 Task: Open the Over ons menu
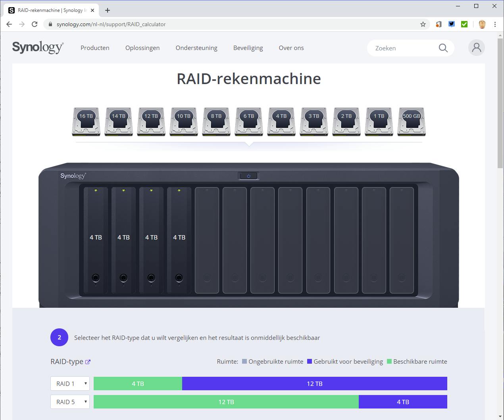[291, 48]
